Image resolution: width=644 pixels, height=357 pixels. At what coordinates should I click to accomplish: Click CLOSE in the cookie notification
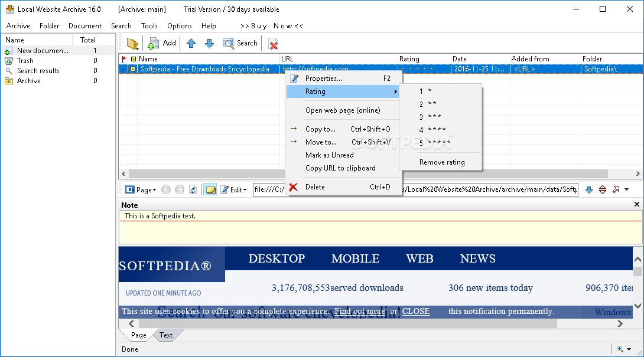(x=415, y=312)
